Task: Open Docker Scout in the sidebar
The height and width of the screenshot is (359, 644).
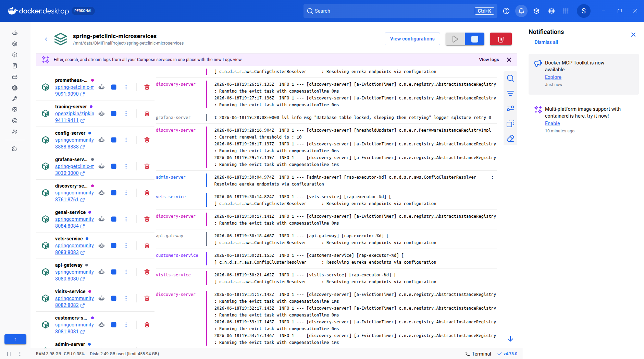Action: pos(15,121)
